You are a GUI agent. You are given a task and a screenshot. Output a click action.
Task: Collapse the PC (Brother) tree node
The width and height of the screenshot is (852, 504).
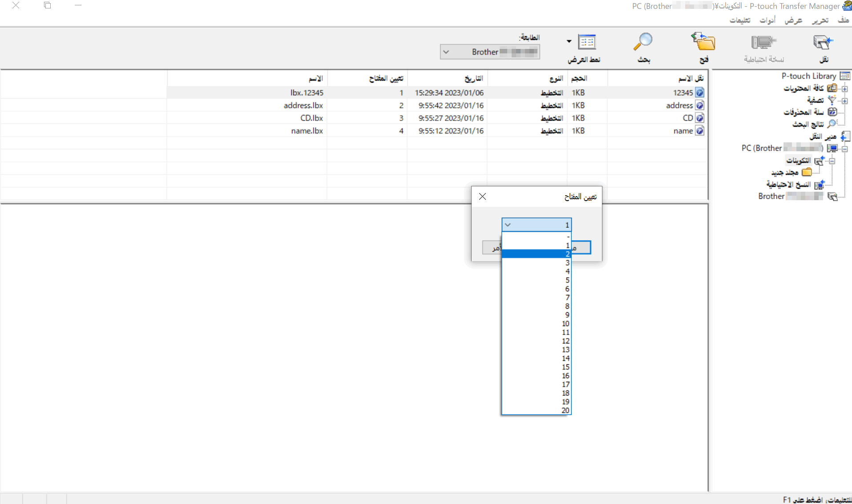pyautogui.click(x=844, y=149)
